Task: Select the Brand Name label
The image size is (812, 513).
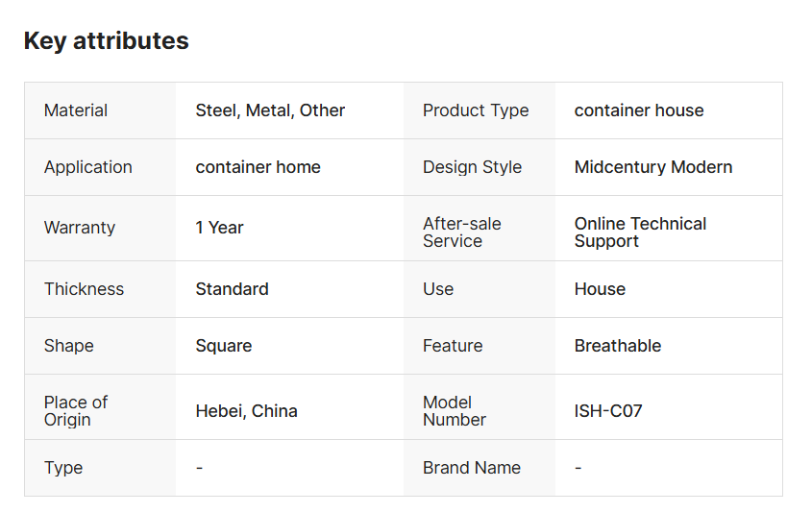Action: point(472,468)
